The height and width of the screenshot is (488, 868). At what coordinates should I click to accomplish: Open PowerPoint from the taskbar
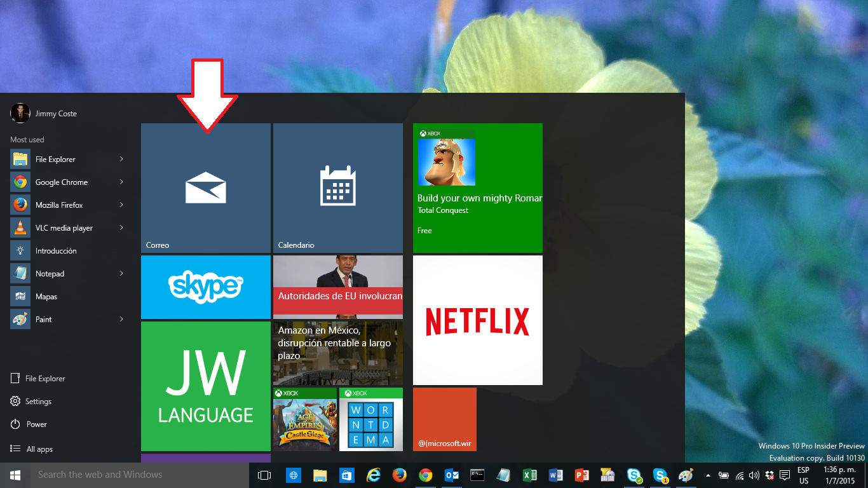[582, 475]
